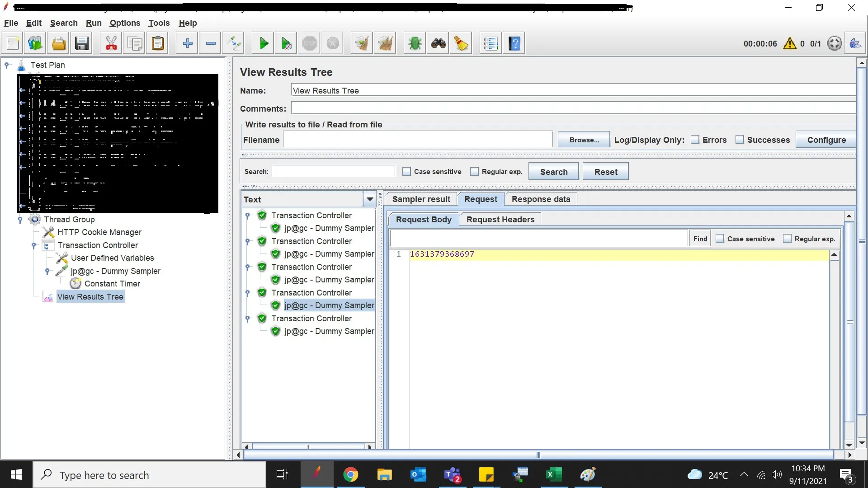Click the Function Helper list icon
The height and width of the screenshot is (488, 868).
coord(491,43)
